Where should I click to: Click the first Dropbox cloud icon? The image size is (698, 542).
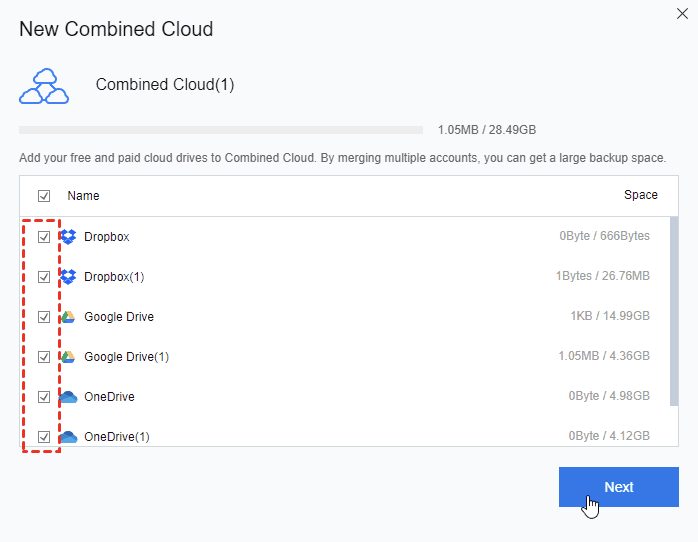pyautogui.click(x=68, y=237)
